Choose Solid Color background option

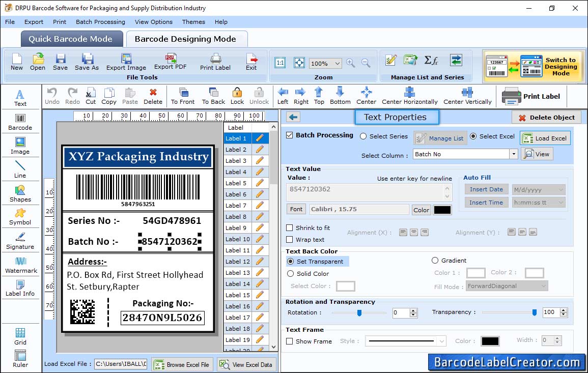tap(291, 274)
